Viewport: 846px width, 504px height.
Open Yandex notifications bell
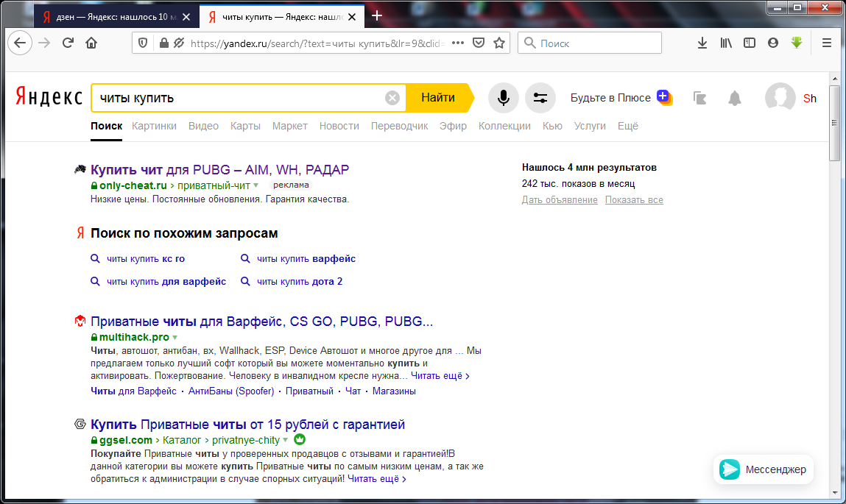point(734,98)
